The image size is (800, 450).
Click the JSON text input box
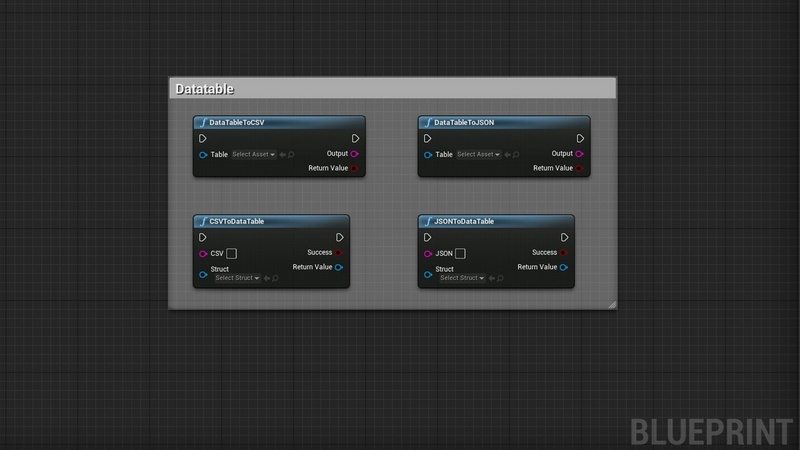pyautogui.click(x=460, y=254)
